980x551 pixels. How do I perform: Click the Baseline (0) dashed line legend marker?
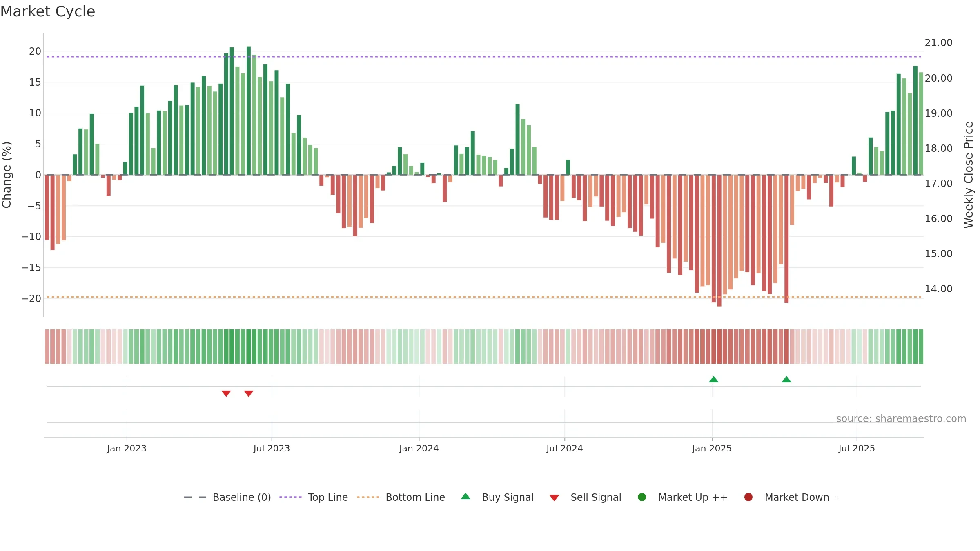point(195,497)
